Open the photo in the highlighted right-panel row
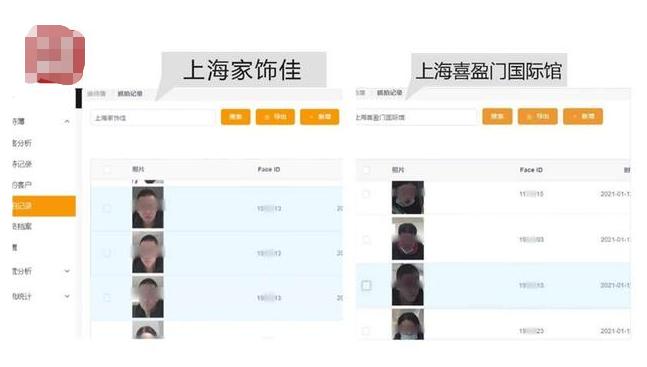This screenshot has height=367, width=647. (x=408, y=284)
